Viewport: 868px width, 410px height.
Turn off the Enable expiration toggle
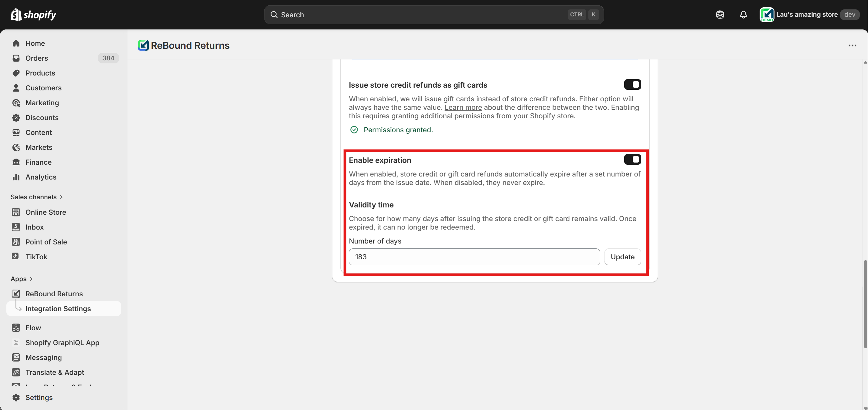coord(632,160)
